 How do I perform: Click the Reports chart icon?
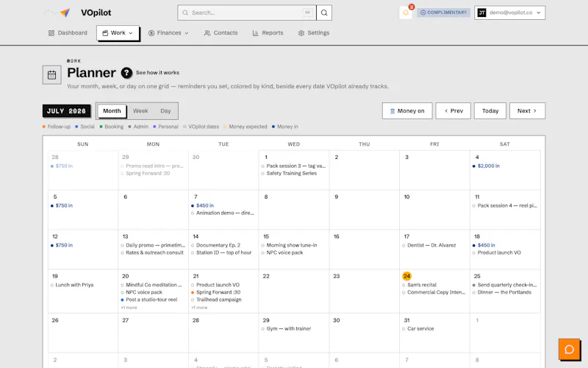255,33
